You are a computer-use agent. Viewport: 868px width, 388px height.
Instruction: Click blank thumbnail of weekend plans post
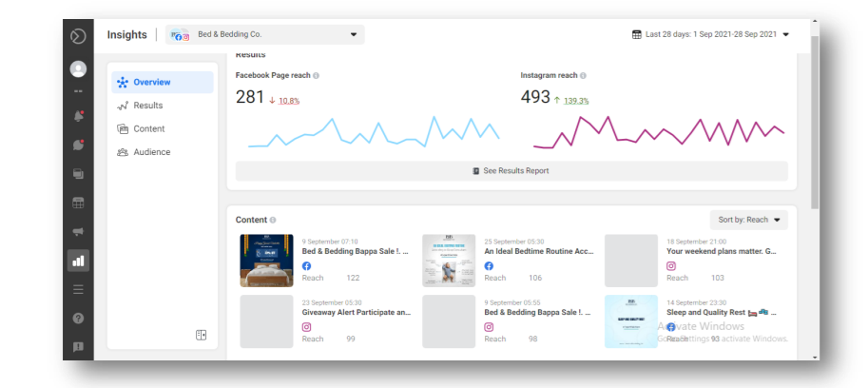point(631,261)
